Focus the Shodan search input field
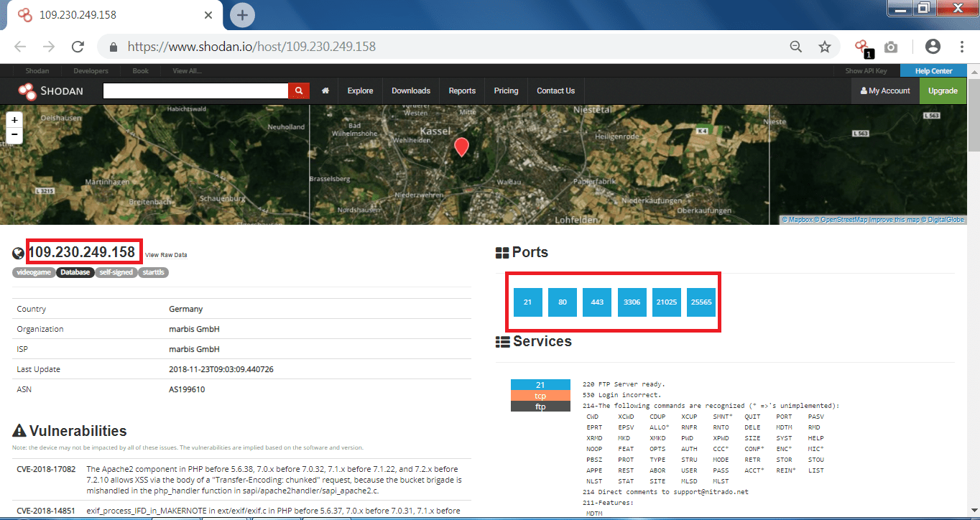The image size is (980, 520). point(195,90)
